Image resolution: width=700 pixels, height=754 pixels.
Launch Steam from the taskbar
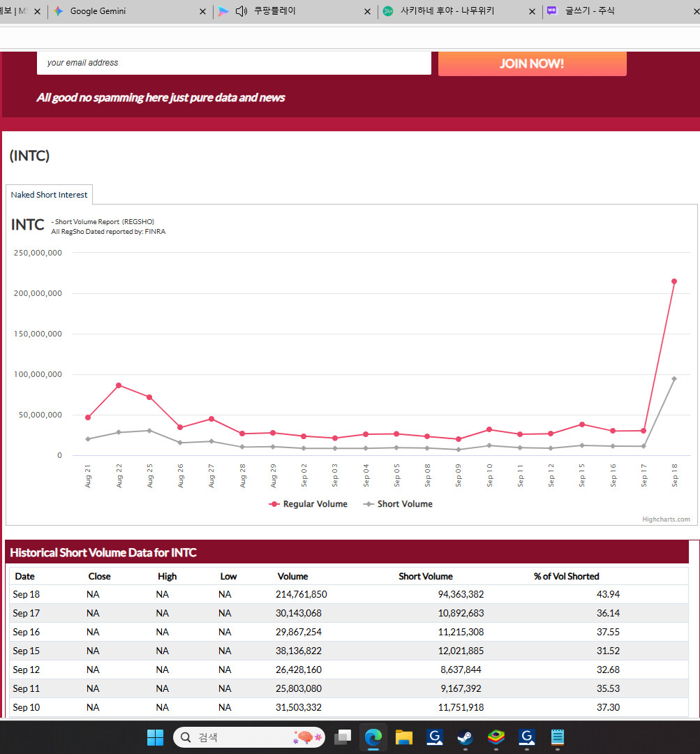click(x=465, y=737)
